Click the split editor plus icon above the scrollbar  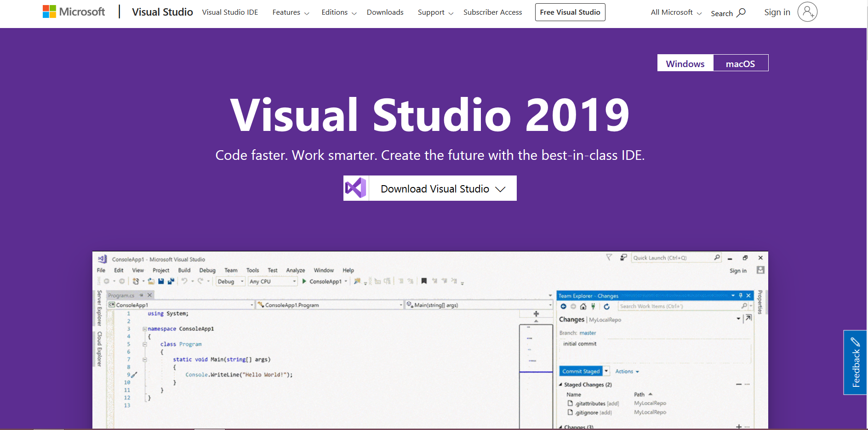tap(536, 314)
